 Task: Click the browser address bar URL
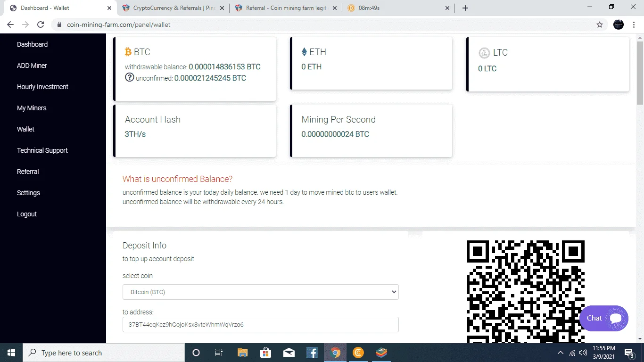pos(119,25)
